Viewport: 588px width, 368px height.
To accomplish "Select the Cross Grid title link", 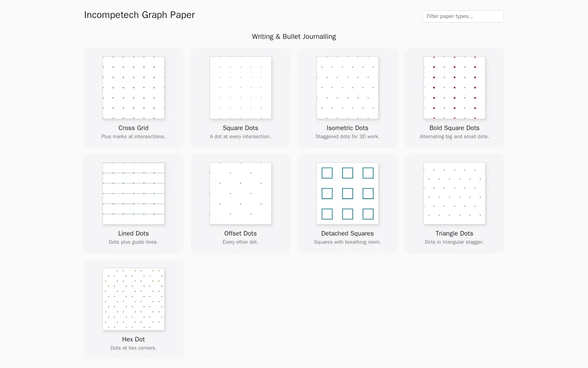I will pos(134,128).
